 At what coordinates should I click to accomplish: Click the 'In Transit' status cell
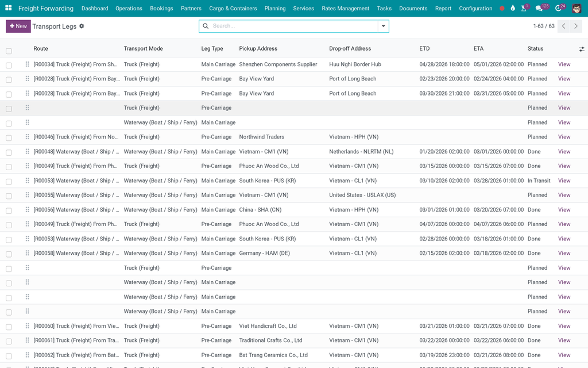point(539,180)
